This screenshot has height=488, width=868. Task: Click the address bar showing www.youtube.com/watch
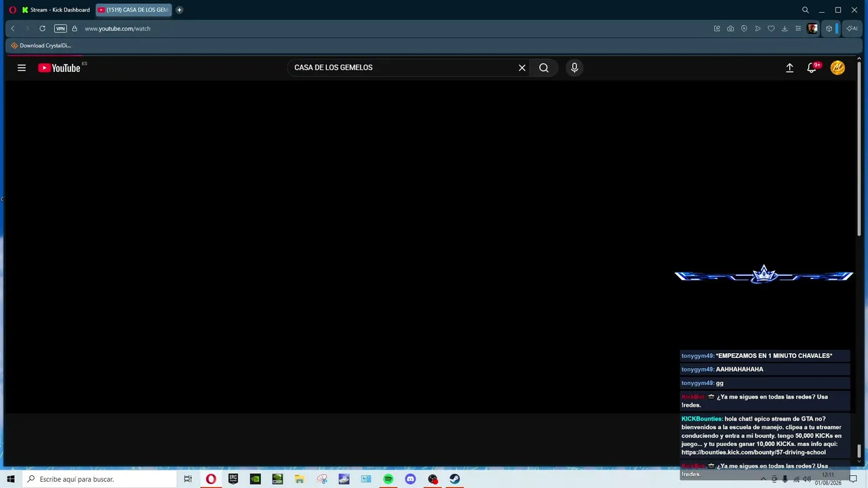pyautogui.click(x=117, y=28)
